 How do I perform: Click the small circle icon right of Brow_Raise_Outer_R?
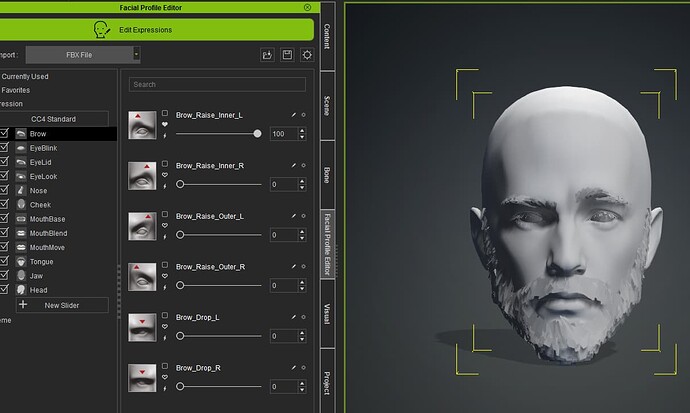(303, 267)
